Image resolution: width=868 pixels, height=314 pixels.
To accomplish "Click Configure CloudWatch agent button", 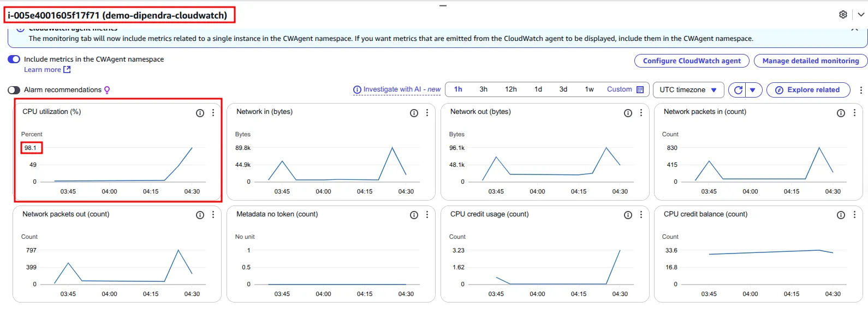I will tap(692, 61).
